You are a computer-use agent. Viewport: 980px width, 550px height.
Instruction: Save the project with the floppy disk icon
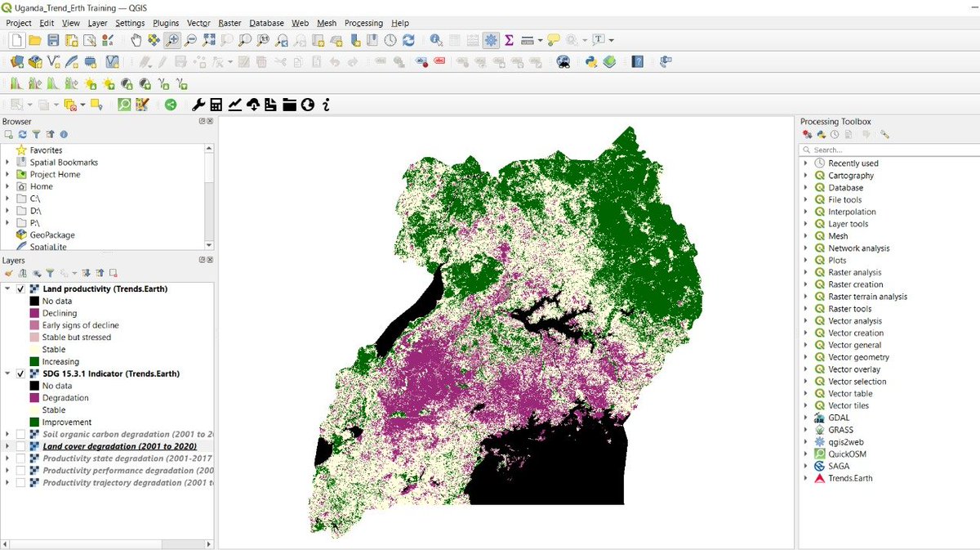[53, 40]
